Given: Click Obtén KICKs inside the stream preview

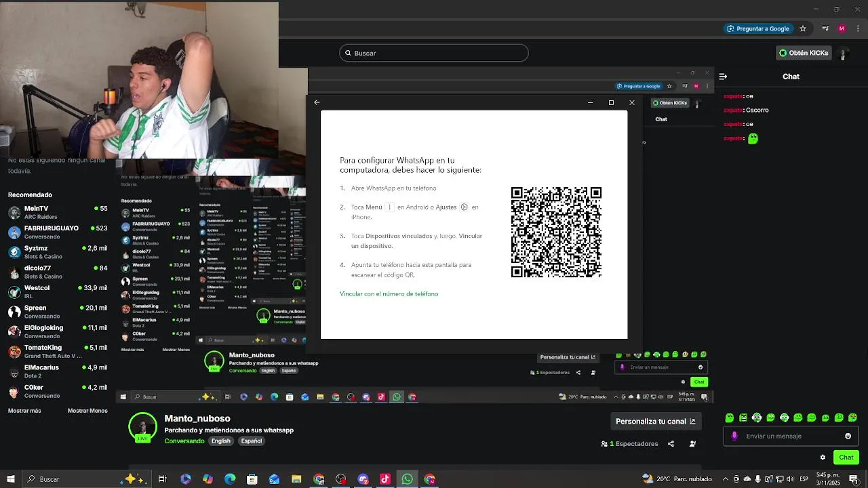Looking at the screenshot, I should (x=670, y=103).
